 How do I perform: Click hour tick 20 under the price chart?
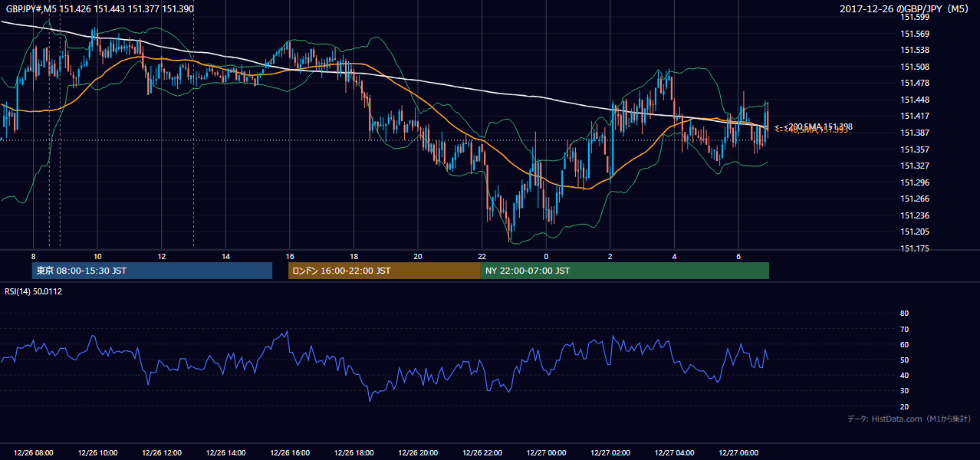(418, 256)
